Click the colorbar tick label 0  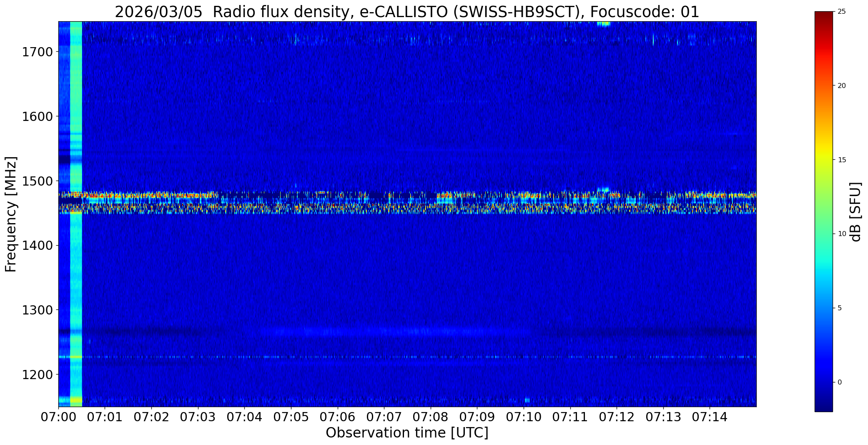tap(840, 382)
